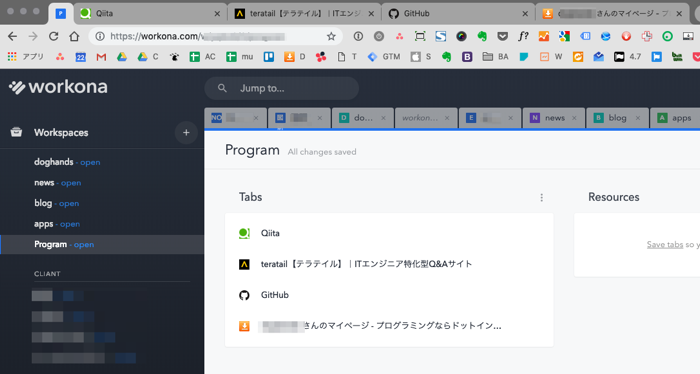Open the Gmail bookmark
Screen dimensions: 700x374
tap(101, 57)
